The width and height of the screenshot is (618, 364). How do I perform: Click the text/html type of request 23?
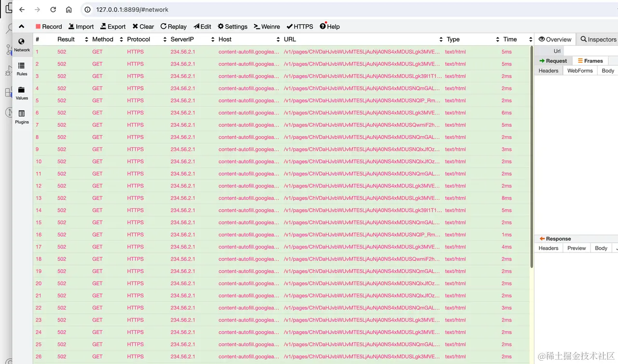pyautogui.click(x=455, y=320)
